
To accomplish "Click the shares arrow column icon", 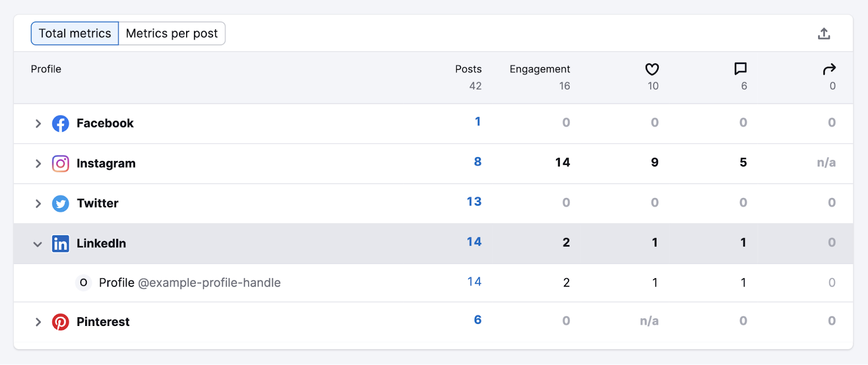I will 829,69.
